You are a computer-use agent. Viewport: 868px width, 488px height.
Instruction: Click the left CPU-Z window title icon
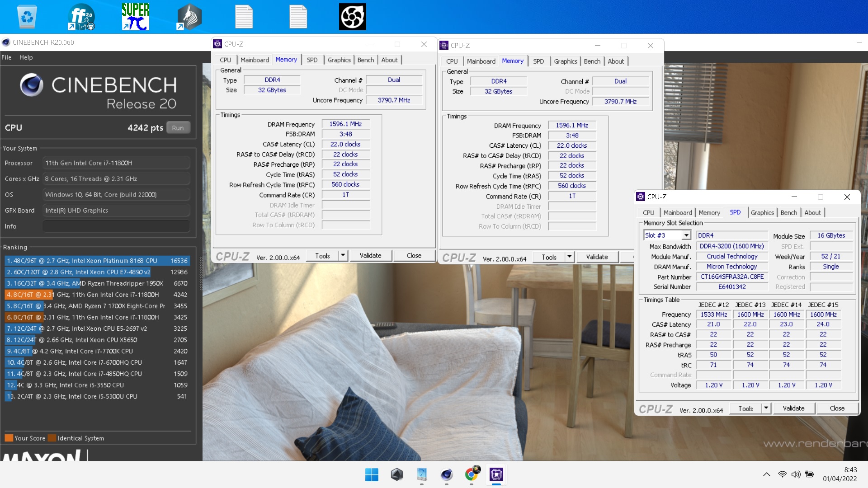pyautogui.click(x=217, y=44)
